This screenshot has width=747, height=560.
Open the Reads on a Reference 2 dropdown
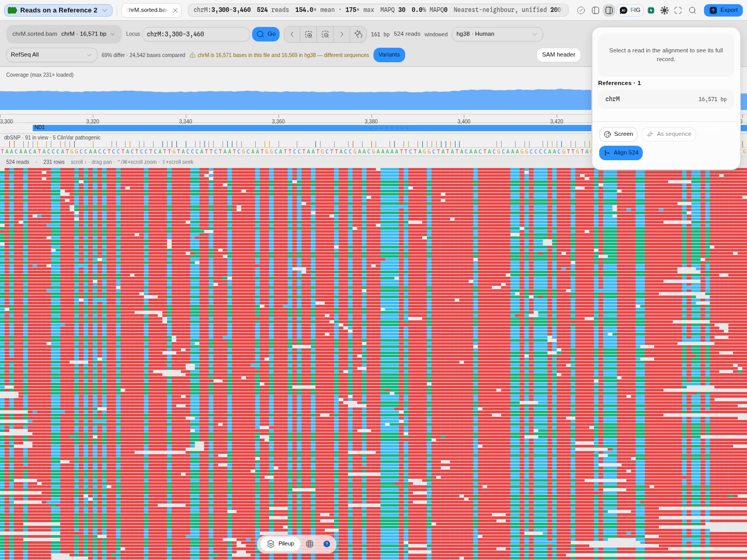click(x=58, y=10)
